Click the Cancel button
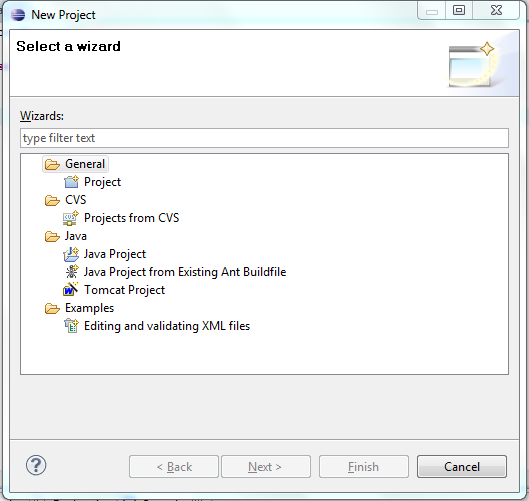Viewport: 529px width, 501px height. (x=462, y=467)
